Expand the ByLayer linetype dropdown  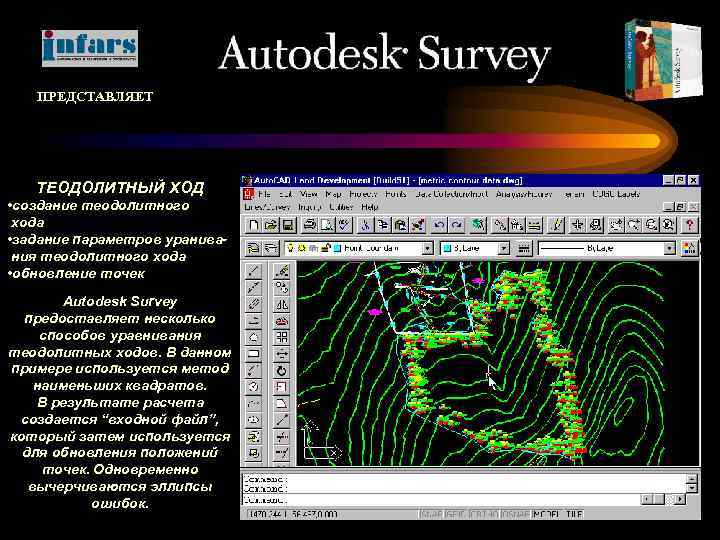[670, 248]
